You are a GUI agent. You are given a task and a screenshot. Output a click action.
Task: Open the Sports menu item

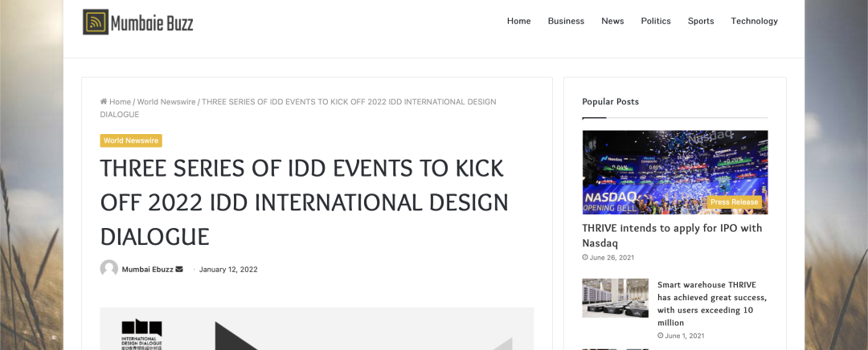(x=701, y=21)
